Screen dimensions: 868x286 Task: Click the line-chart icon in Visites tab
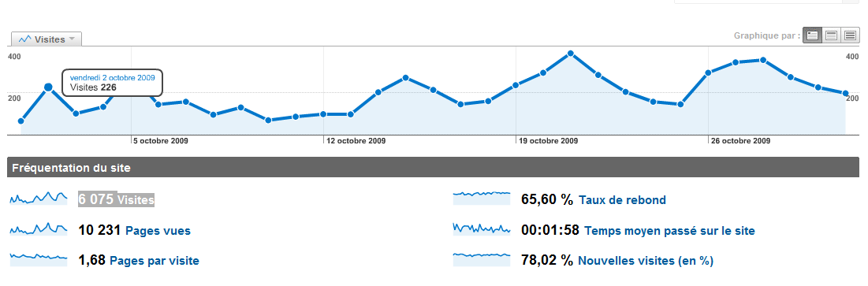24,39
